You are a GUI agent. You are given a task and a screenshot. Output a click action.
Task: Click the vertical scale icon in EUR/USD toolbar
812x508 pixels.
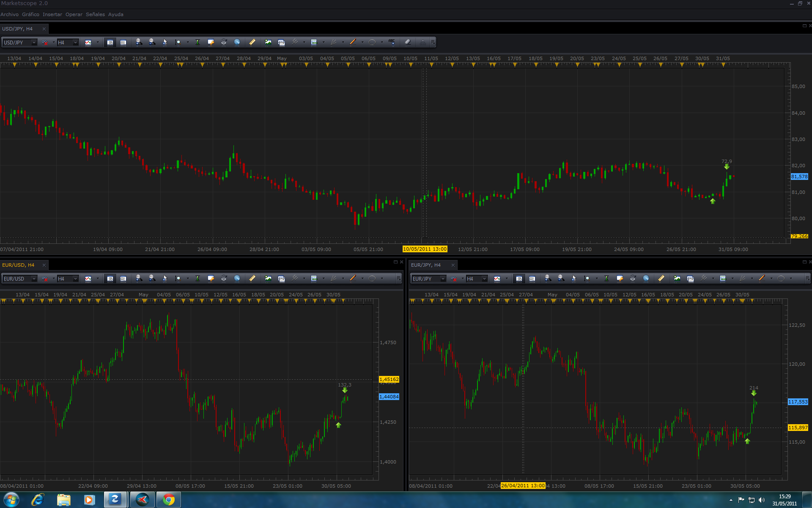click(x=198, y=279)
